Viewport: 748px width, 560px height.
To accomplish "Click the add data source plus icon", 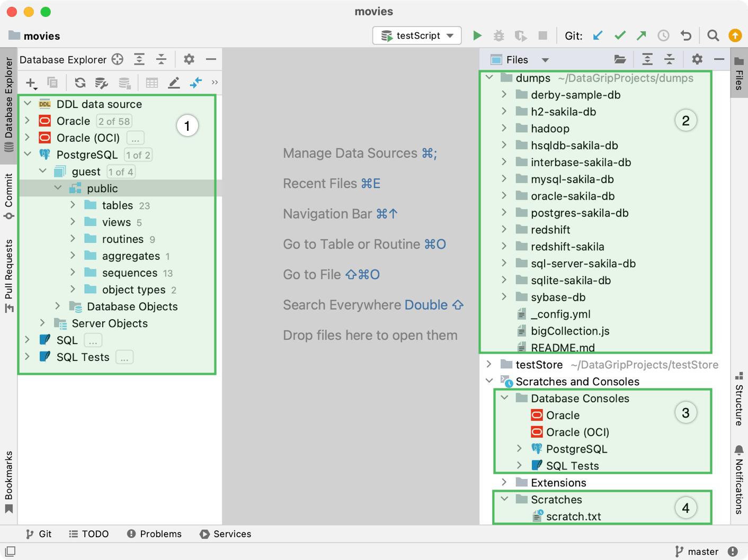I will [x=31, y=83].
